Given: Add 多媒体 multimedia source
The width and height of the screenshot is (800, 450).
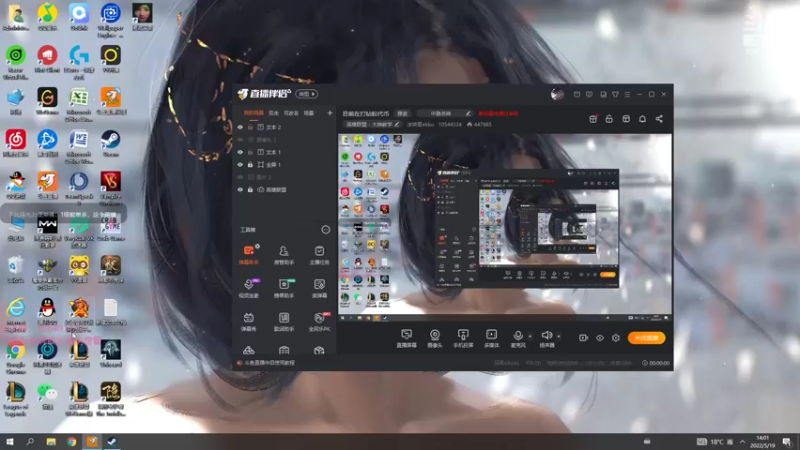Looking at the screenshot, I should (491, 338).
